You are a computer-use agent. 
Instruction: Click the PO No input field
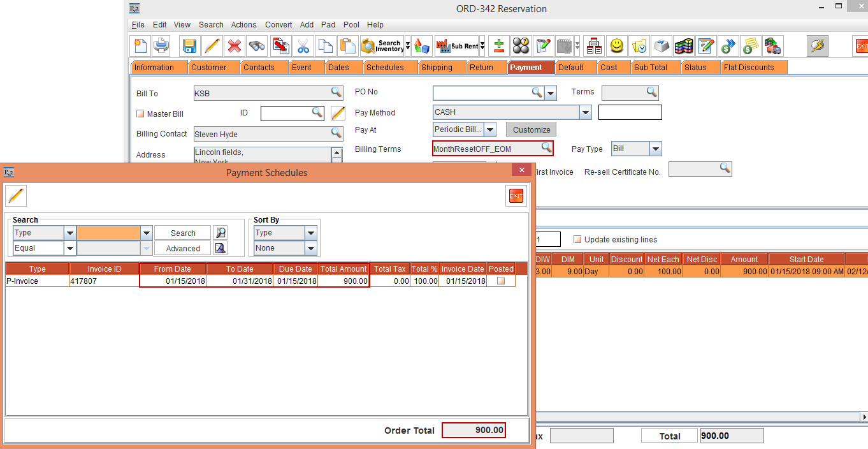(x=482, y=93)
